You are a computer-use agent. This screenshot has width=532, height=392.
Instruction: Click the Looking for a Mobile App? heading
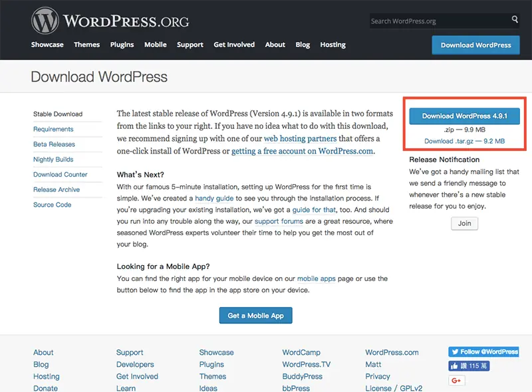tap(163, 266)
